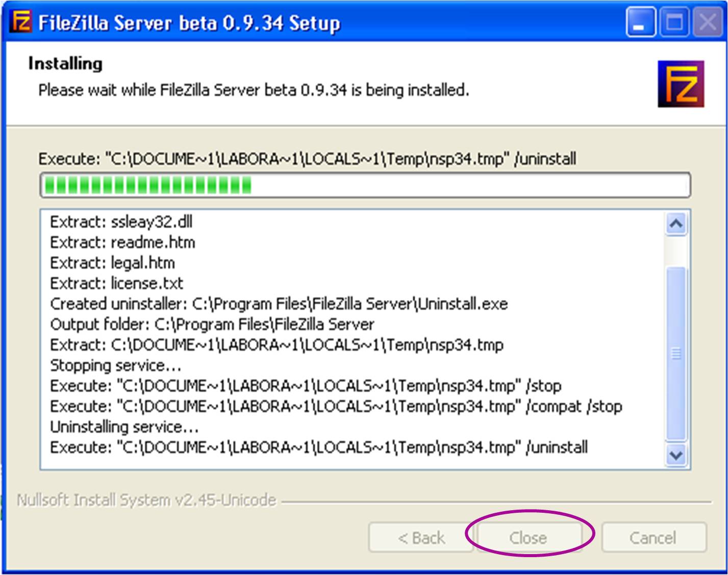Click the "Nullsoft Install System" branding text
Viewport: 728px width, 575px height.
(146, 500)
